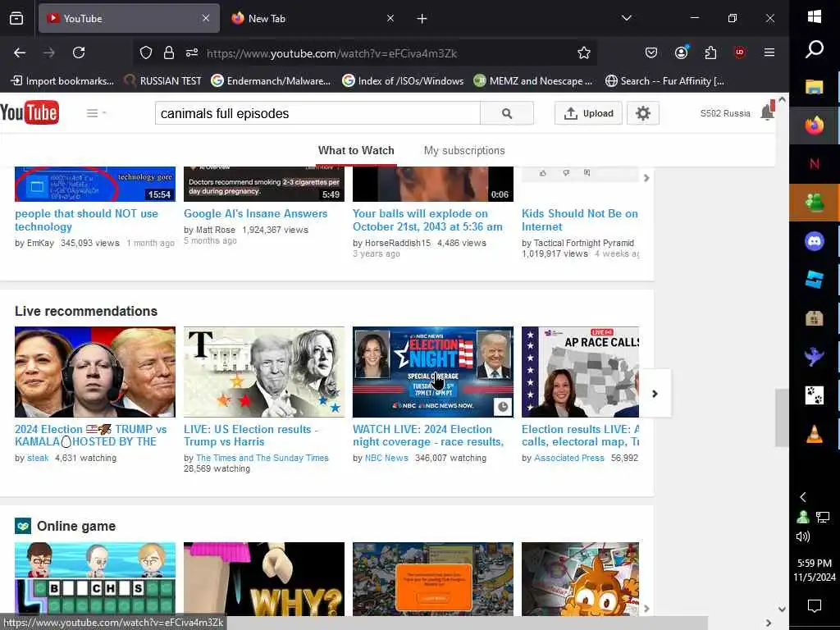
Task: Open the Index of /ISOs/Windows bookmark
Action: [404, 81]
